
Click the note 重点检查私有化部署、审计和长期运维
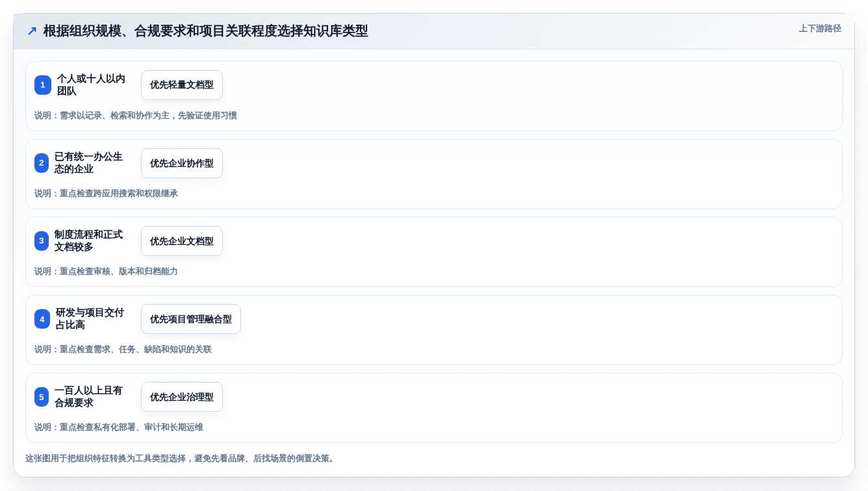point(119,427)
